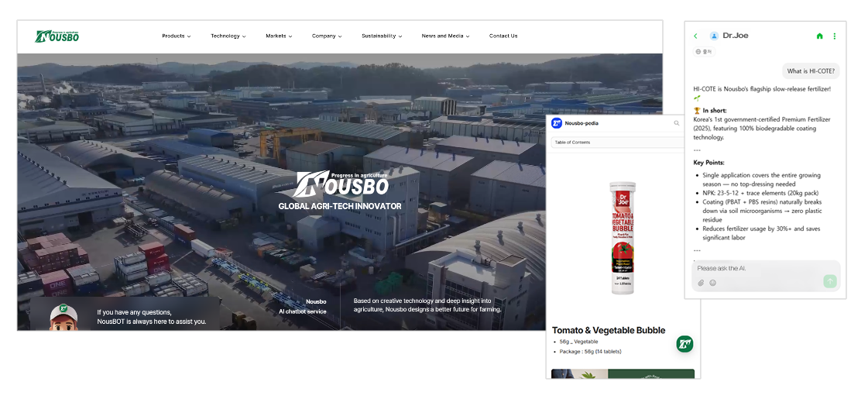Click the Tomato & Vegetable Bubble heading

(x=609, y=330)
